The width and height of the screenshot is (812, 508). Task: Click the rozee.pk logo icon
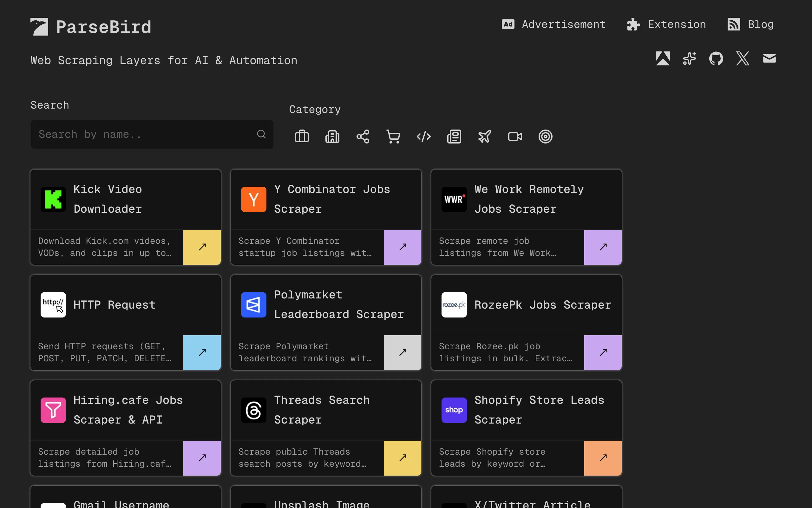[454, 305]
